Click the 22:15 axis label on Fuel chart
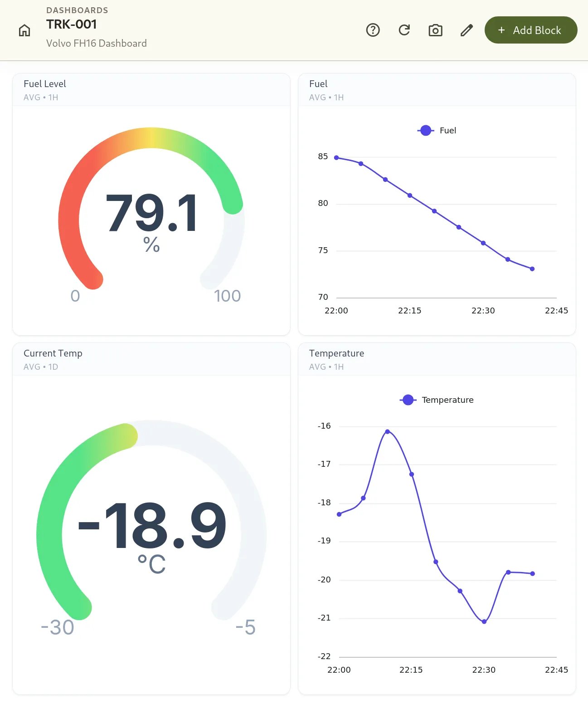 (410, 311)
